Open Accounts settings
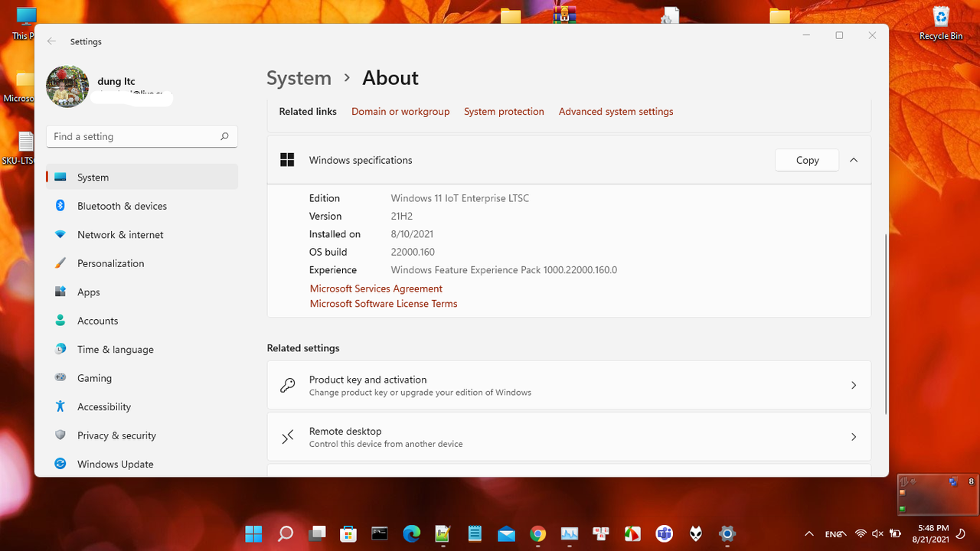 click(142, 321)
